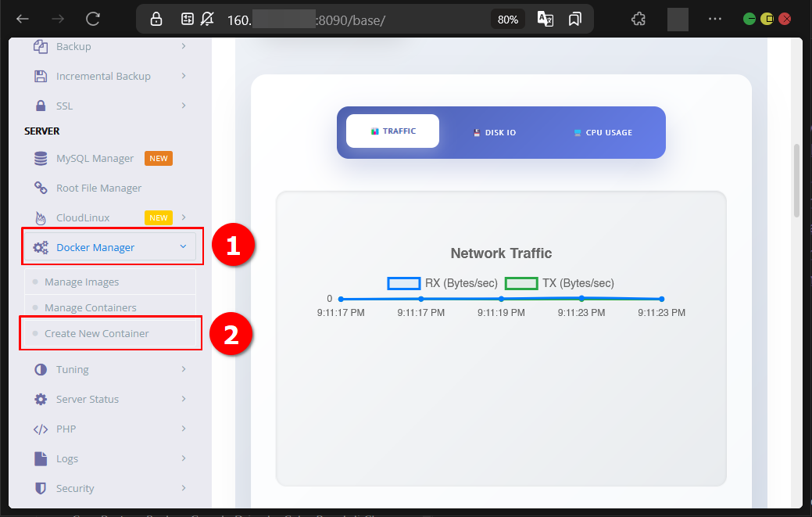The height and width of the screenshot is (517, 812).
Task: Click the Logs document icon
Action: pos(41,458)
